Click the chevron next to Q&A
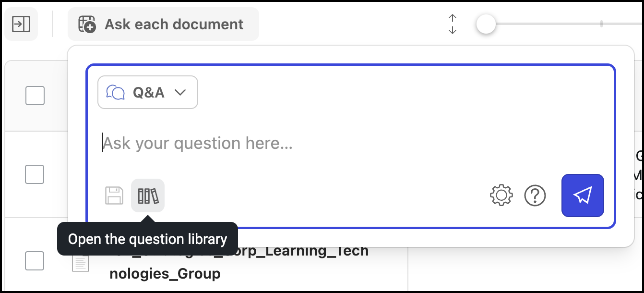 coord(181,92)
